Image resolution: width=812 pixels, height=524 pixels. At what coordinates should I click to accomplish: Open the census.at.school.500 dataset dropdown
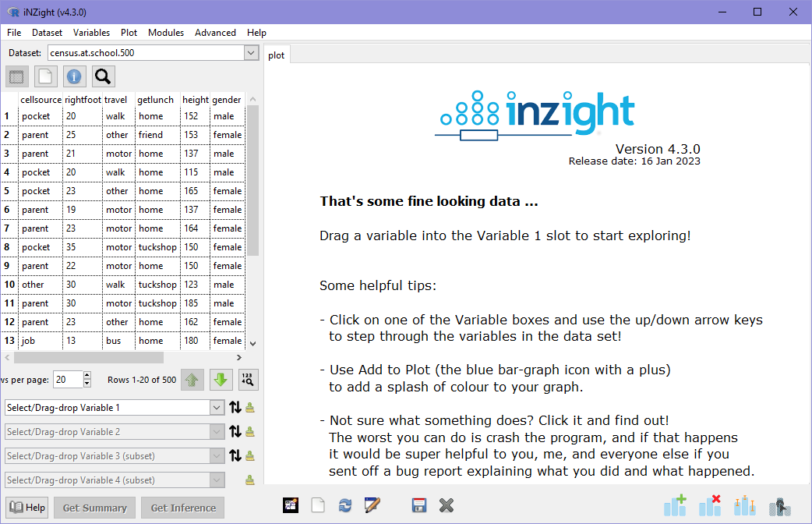tap(250, 53)
